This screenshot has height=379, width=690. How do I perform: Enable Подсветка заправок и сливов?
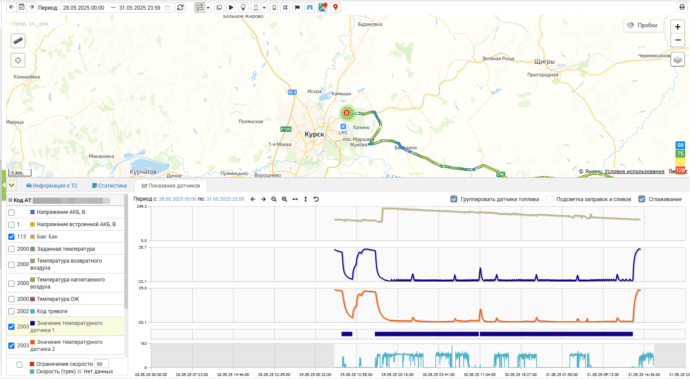(549, 199)
